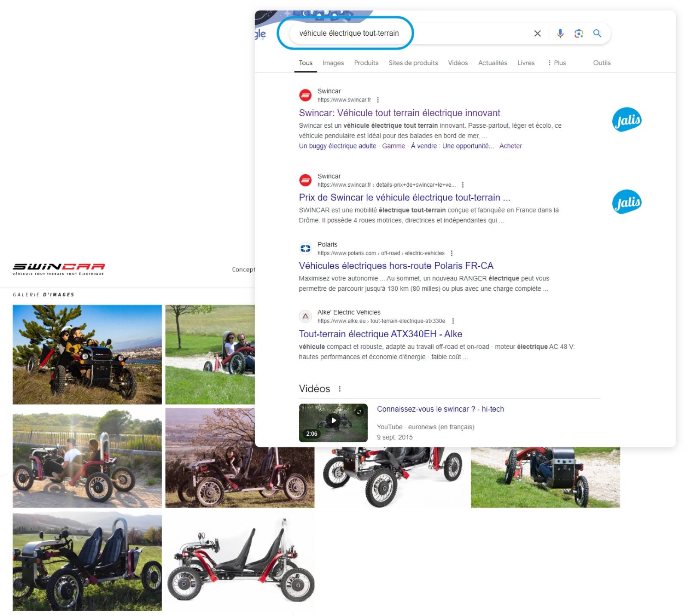
Task: Open Google Lens image search icon
Action: coord(579,34)
